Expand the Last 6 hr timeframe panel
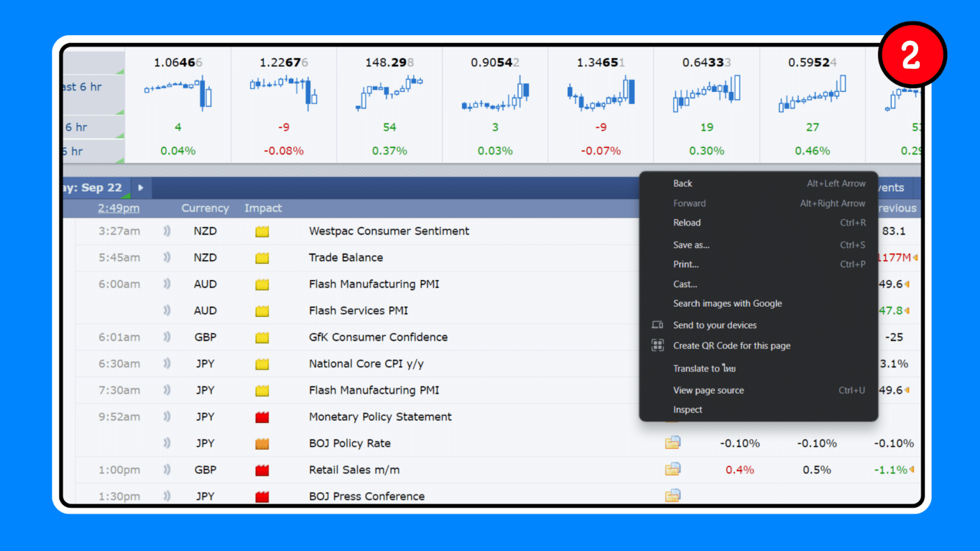Screen dimensions: 980x551 (83, 87)
